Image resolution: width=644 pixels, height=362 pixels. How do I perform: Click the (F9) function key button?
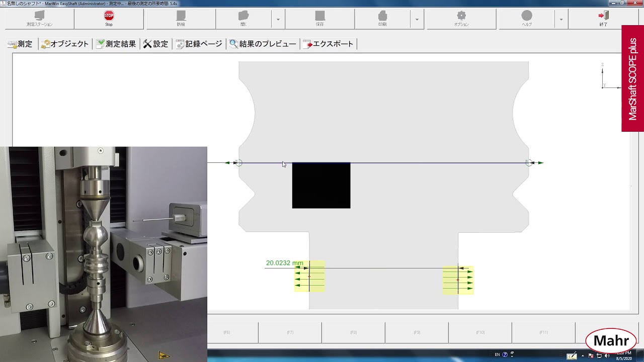tap(417, 332)
